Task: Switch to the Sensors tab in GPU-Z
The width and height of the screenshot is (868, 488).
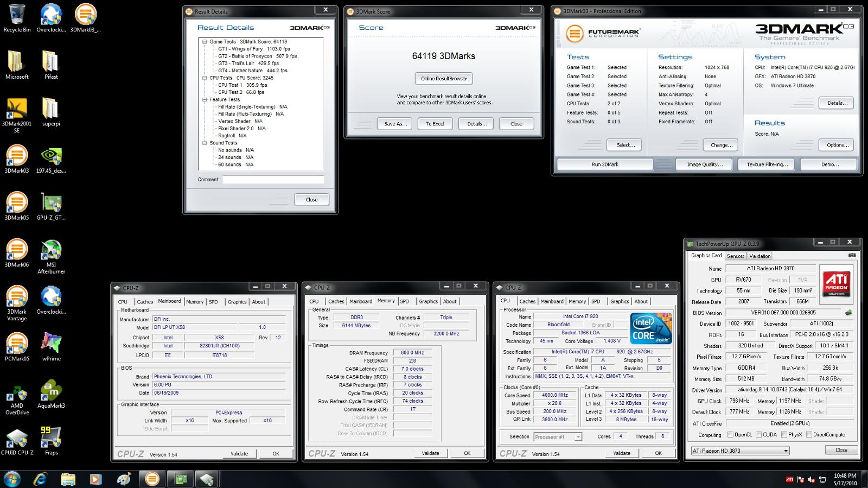Action: tap(736, 256)
